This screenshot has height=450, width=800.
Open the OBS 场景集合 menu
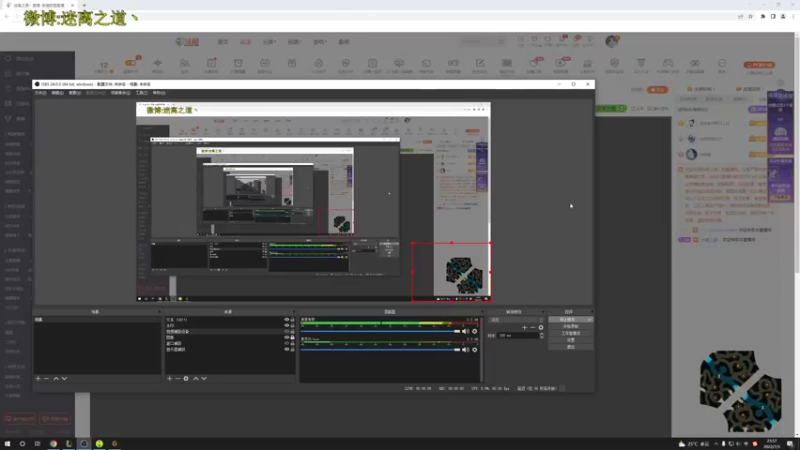tap(120, 93)
